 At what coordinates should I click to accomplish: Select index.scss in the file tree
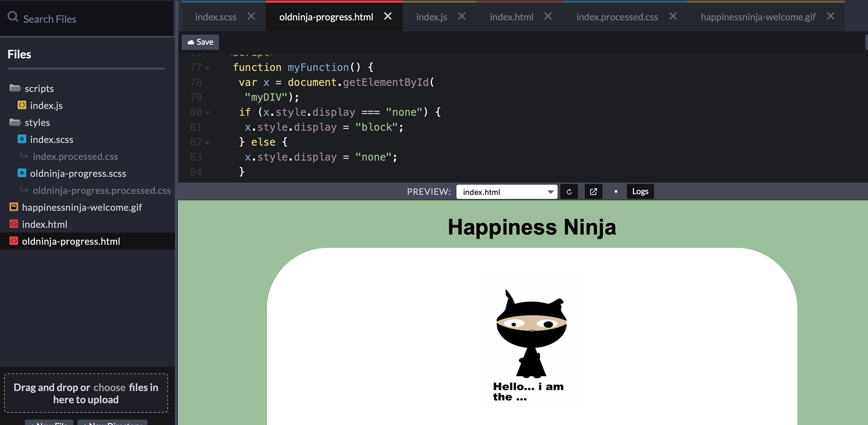(52, 139)
